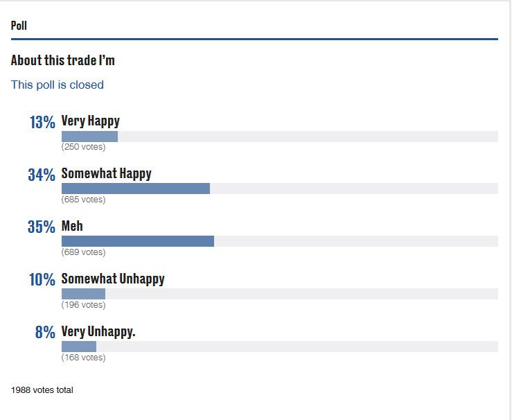This screenshot has height=420, width=512.
Task: Click the '(689 votes)' count text
Action: 83,252
